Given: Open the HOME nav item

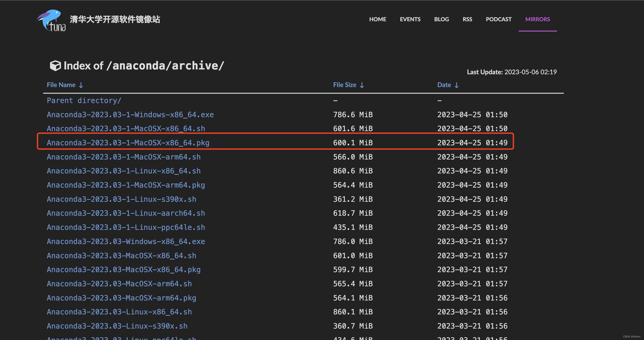Looking at the screenshot, I should [377, 19].
